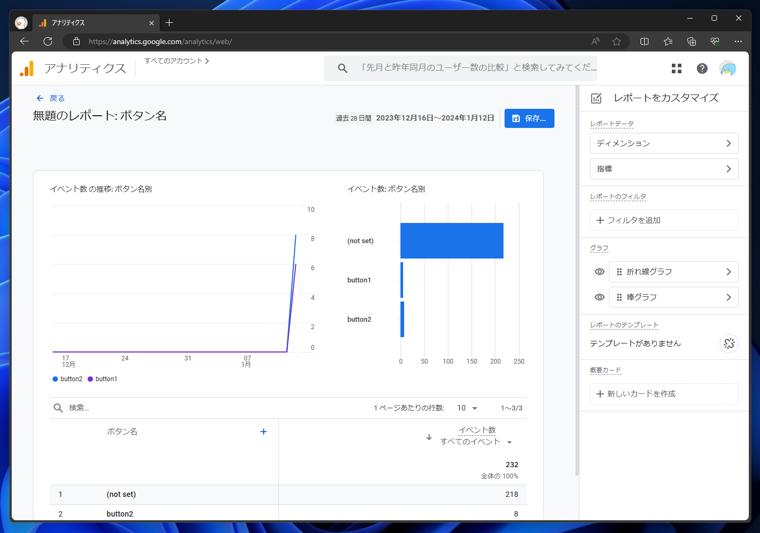Click the Google Analytics logo icon
The image size is (760, 533).
point(27,69)
